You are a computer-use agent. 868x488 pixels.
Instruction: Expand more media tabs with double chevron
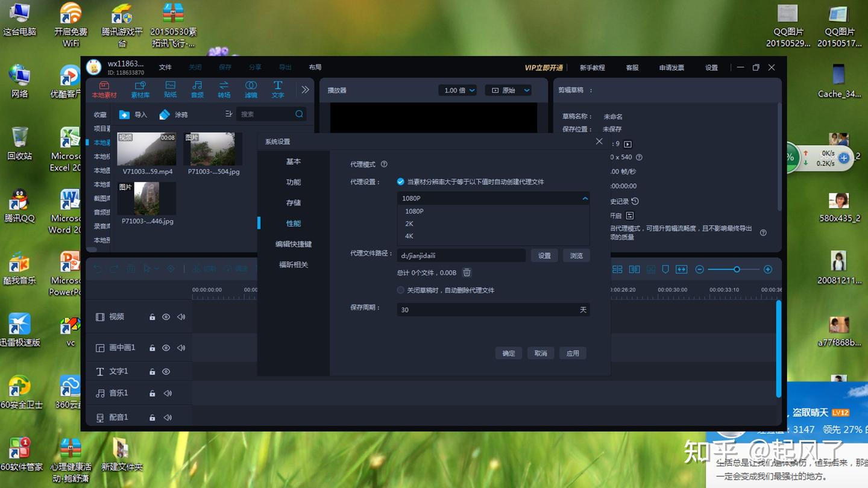pyautogui.click(x=305, y=89)
